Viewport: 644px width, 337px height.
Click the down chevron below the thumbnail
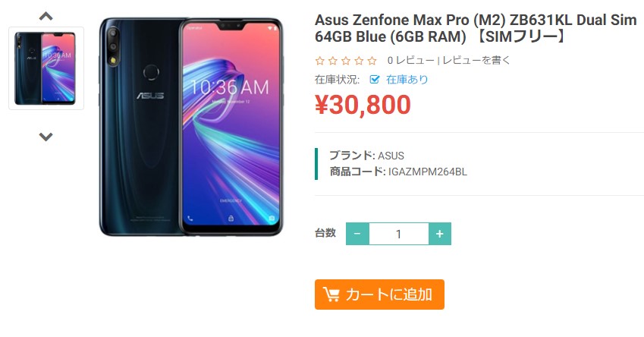46,137
